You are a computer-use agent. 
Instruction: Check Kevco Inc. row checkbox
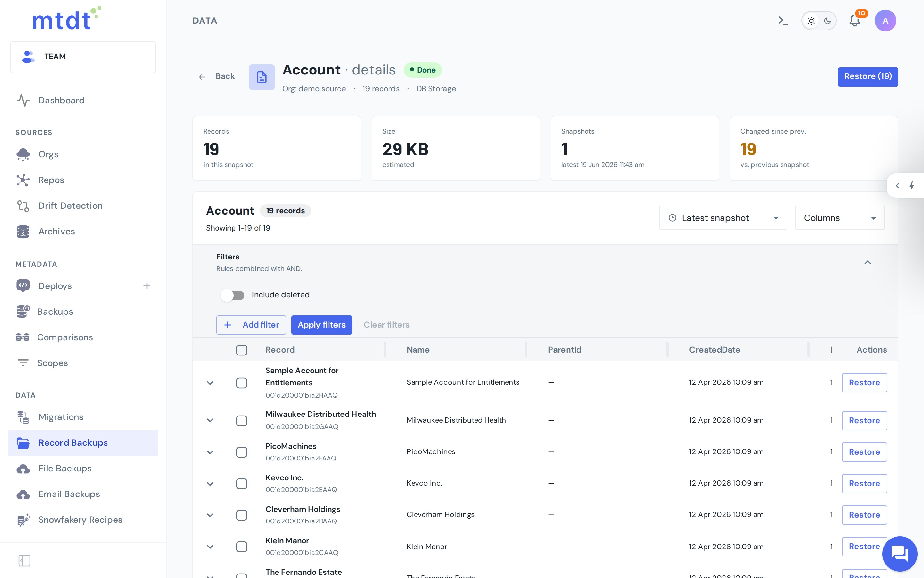242,484
